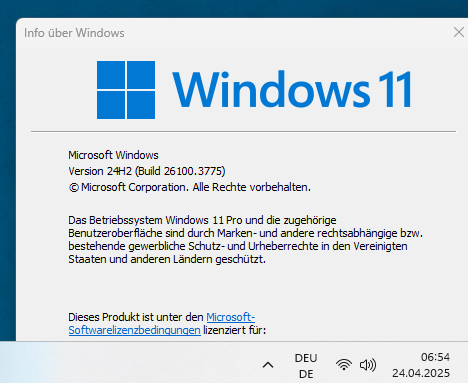This screenshot has height=383, width=468.
Task: Close the Info über Windows dialog
Action: [459, 32]
